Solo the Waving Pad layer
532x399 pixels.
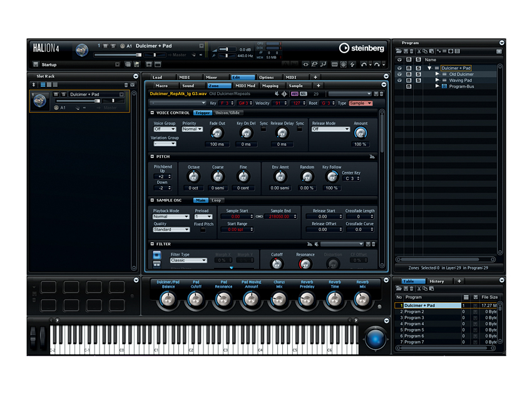click(418, 80)
